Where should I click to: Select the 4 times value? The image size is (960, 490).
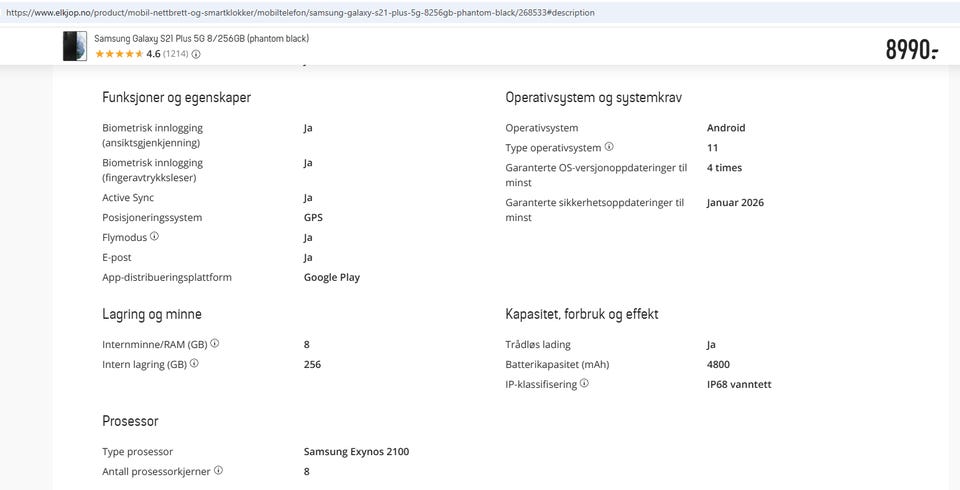coord(724,168)
